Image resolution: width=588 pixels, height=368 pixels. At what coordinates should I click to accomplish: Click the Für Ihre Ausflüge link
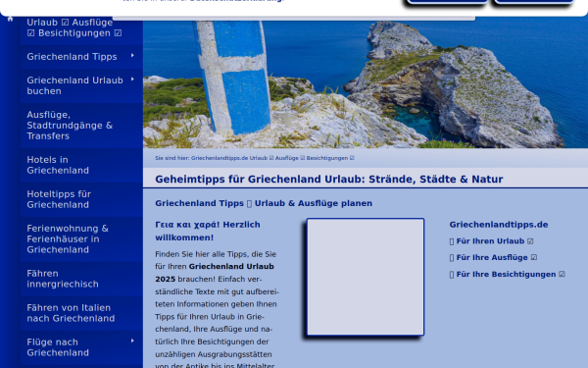(x=494, y=257)
